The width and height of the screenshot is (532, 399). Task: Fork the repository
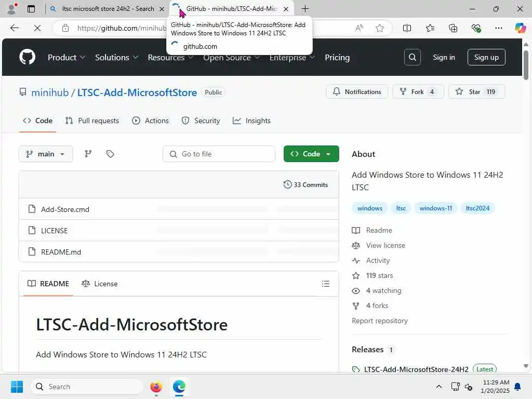418,91
